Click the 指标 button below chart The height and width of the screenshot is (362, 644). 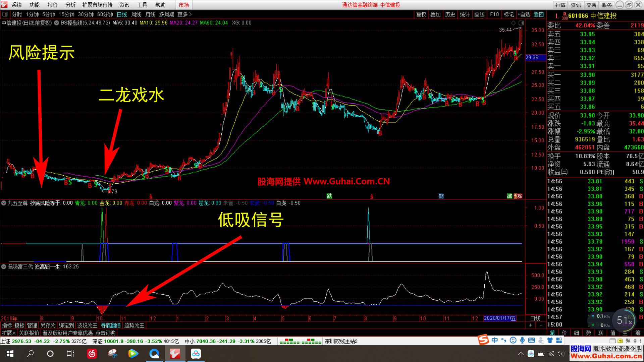coord(7,325)
